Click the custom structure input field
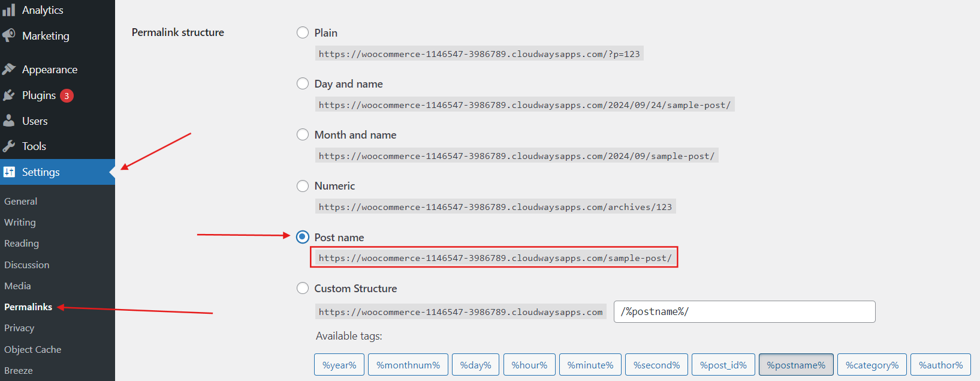The width and height of the screenshot is (980, 381). (744, 311)
